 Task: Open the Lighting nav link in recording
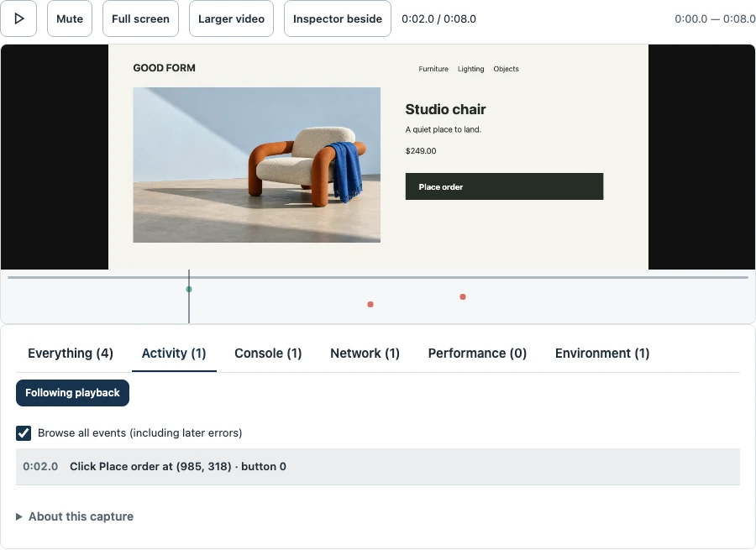470,69
